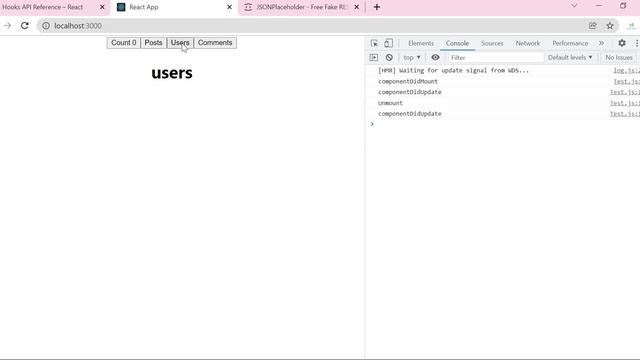Open Default levels dropdown
Viewport: 640px width, 360px height.
tap(570, 58)
